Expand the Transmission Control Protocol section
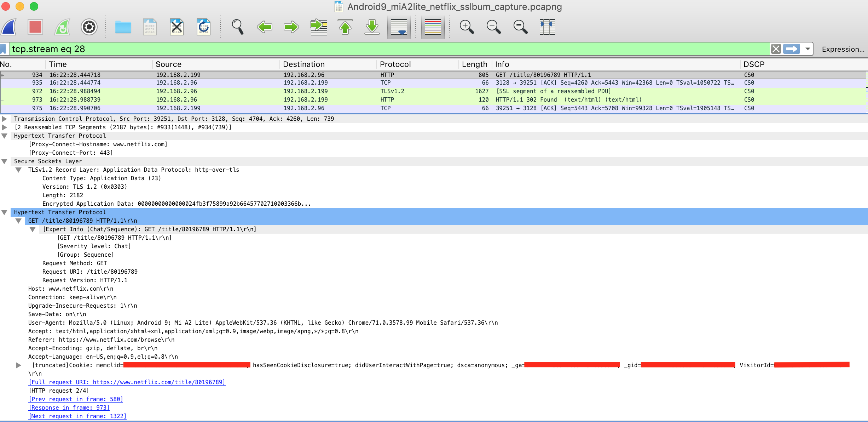 5,119
